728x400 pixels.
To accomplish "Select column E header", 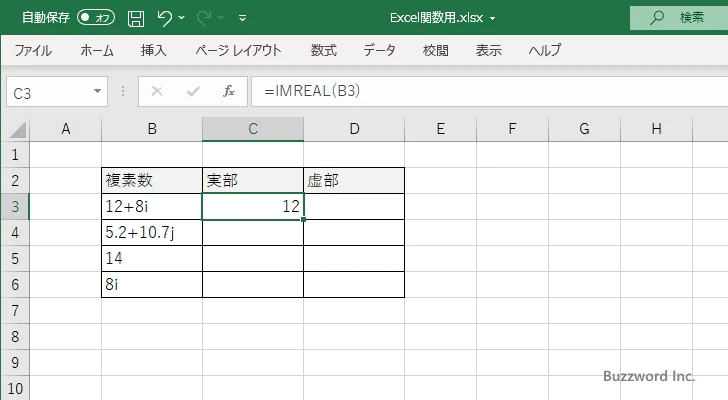I will tap(441, 129).
